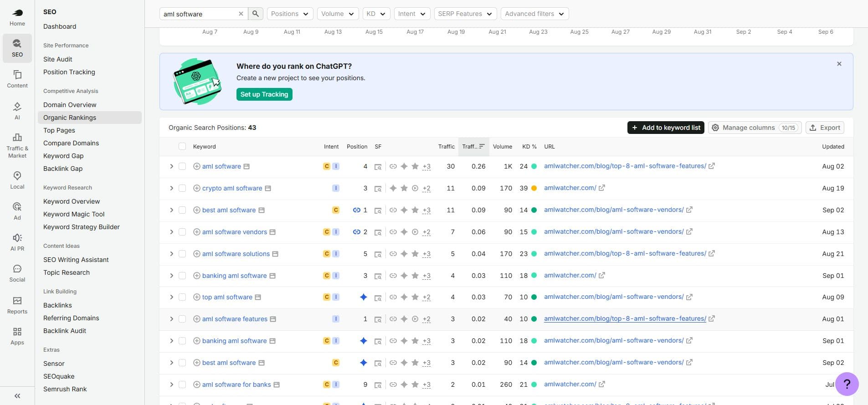Check the box for 'best aml software' position 1 row
The width and height of the screenshot is (868, 405).
coord(182,210)
